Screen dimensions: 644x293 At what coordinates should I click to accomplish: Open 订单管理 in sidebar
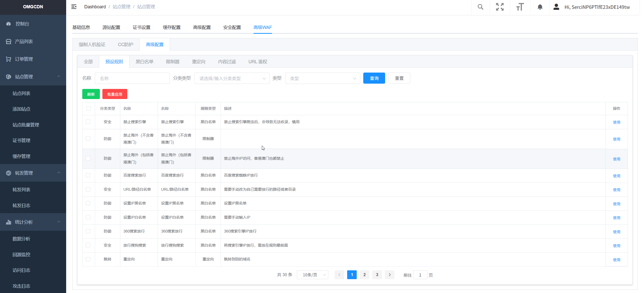[24, 59]
